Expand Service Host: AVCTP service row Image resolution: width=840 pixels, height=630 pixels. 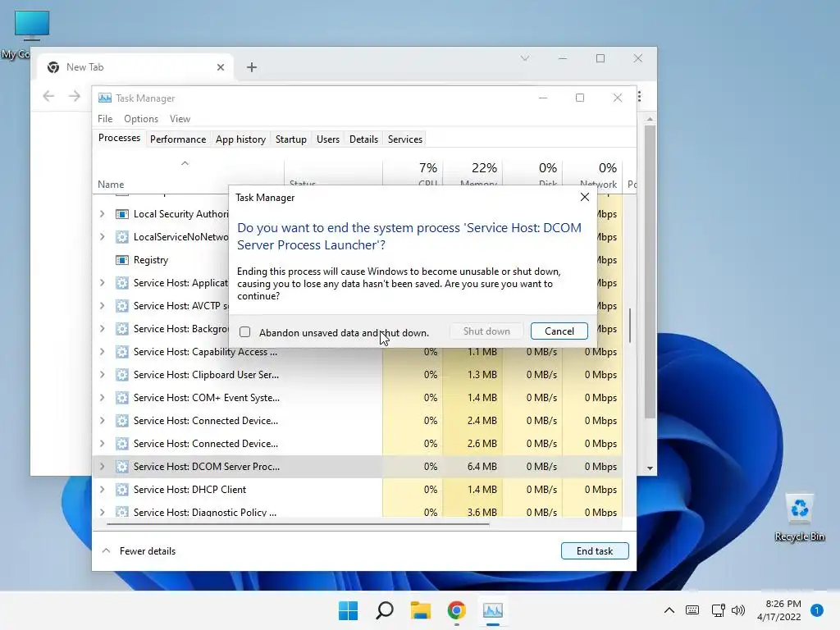[102, 306]
